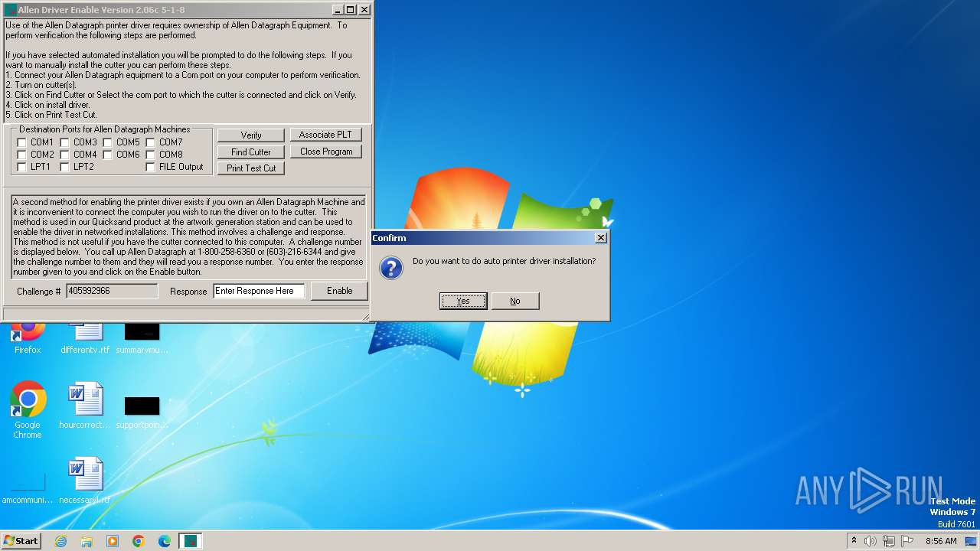Click the Allen Driver taskbar button

click(x=191, y=541)
